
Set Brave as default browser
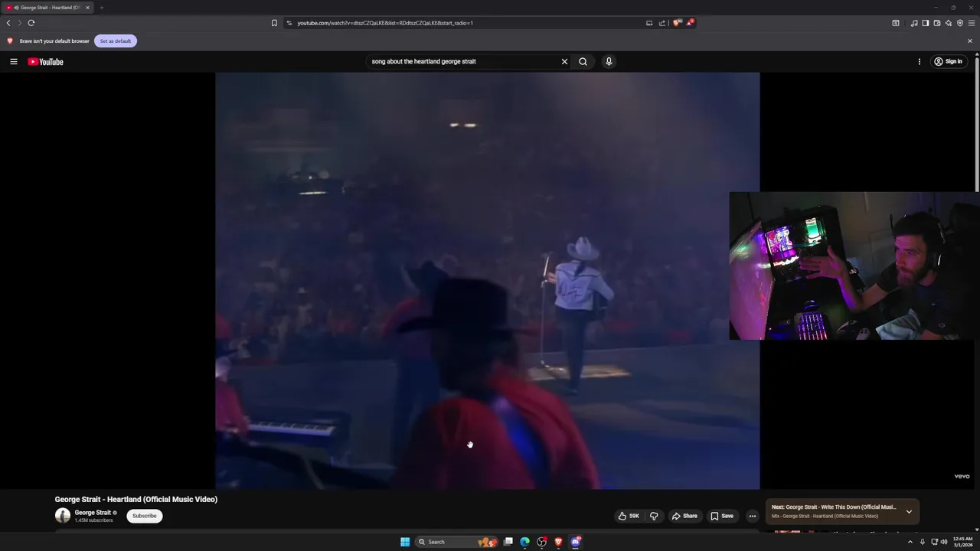116,41
